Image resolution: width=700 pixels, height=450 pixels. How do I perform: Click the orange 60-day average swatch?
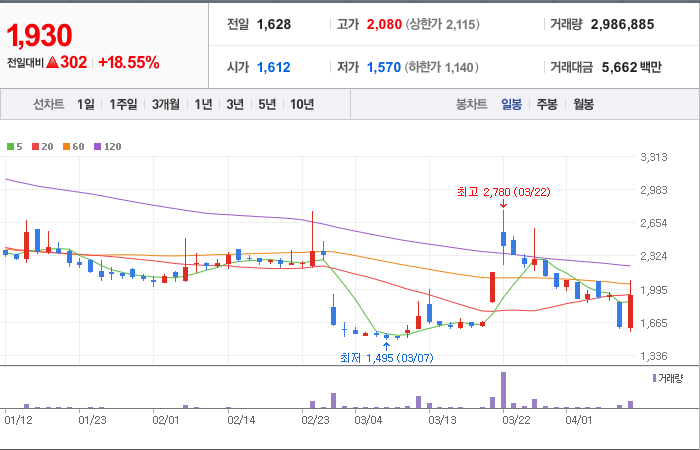pyautogui.click(x=67, y=146)
